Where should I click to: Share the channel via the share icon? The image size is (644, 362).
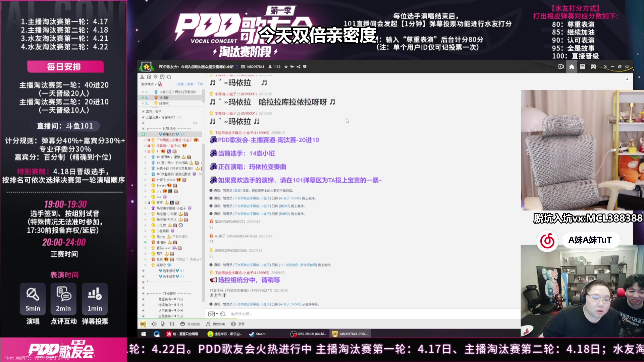299,67
